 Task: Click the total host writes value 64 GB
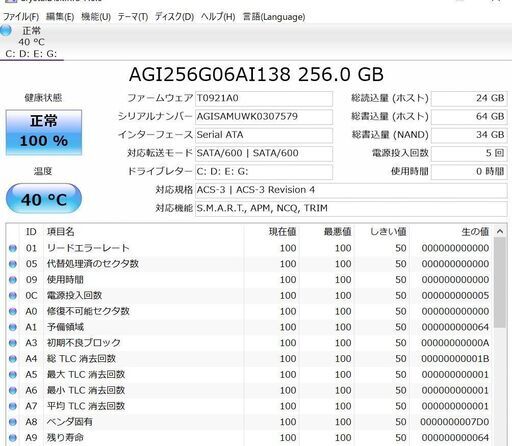(x=469, y=117)
